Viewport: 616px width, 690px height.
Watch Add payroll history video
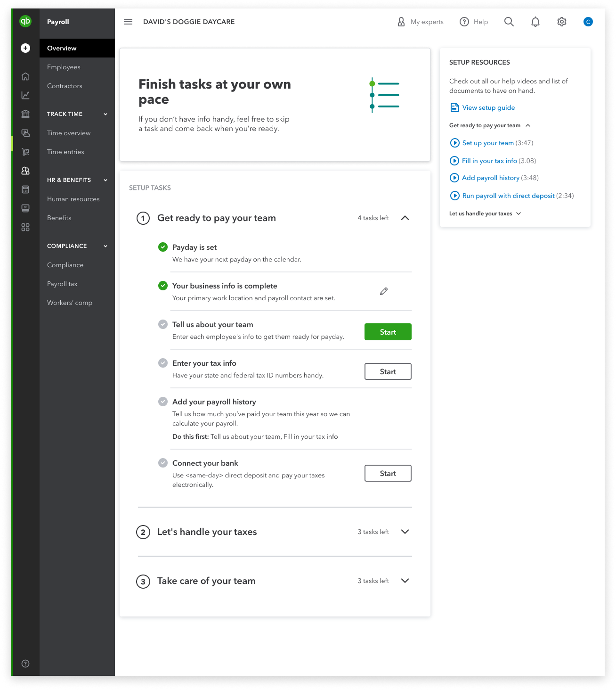click(491, 178)
